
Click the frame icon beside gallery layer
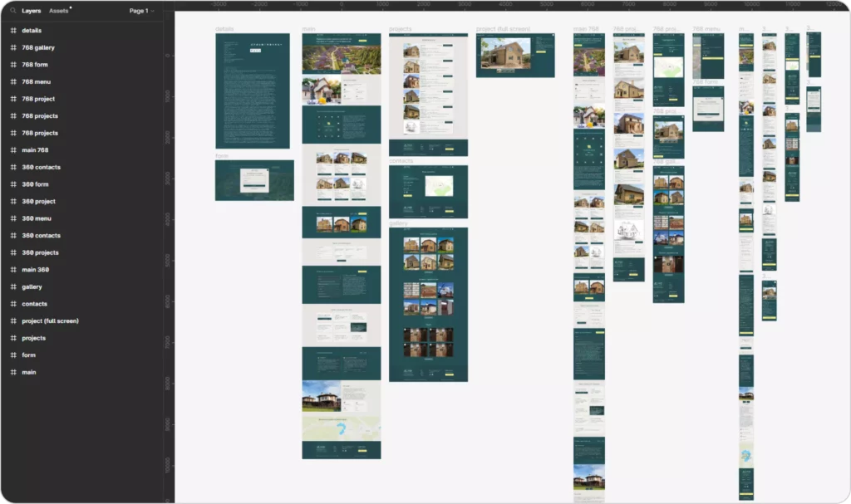pos(13,287)
